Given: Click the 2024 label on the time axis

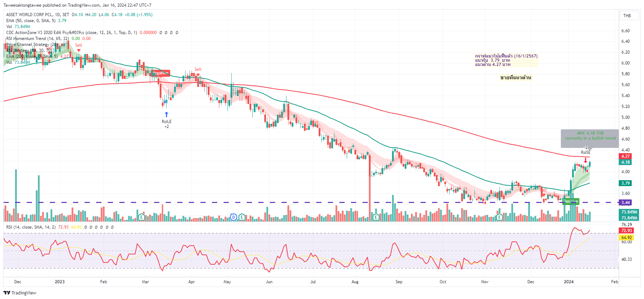Looking at the screenshot, I should [x=569, y=282].
